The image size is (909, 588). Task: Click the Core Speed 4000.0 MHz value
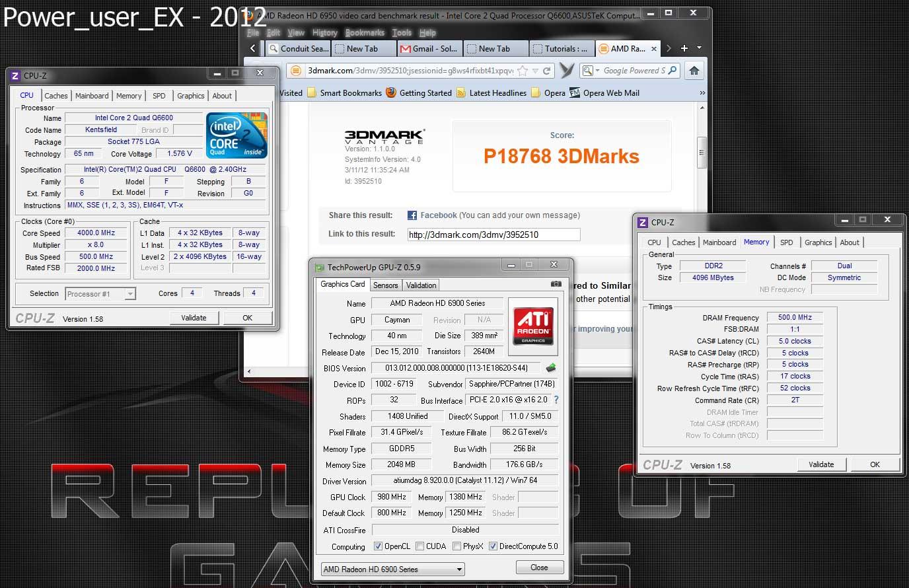click(x=96, y=233)
